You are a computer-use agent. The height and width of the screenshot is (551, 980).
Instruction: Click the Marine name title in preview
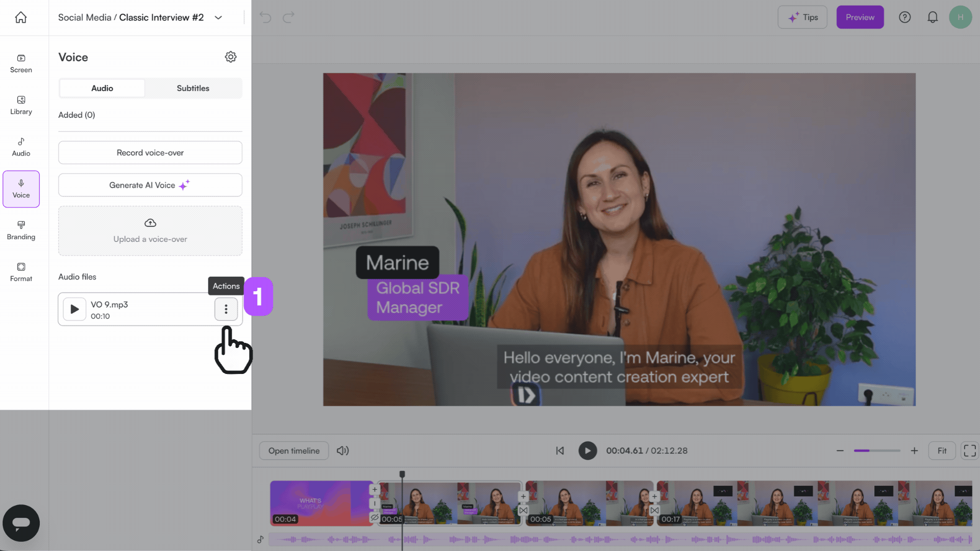[x=398, y=263]
